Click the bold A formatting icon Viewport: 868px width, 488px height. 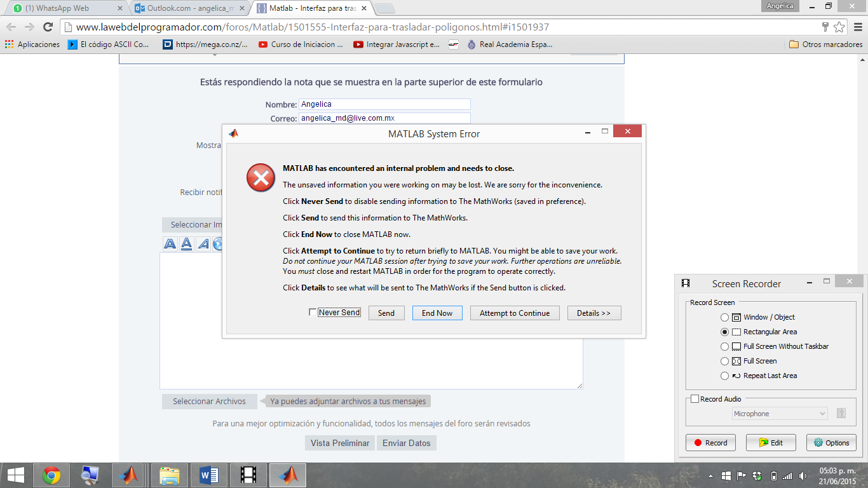170,243
